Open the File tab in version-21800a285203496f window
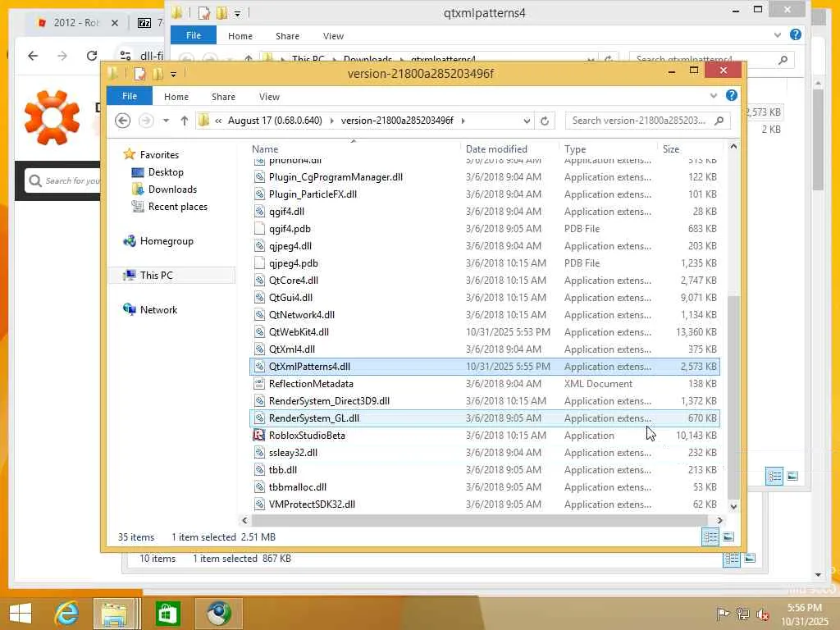 point(130,97)
